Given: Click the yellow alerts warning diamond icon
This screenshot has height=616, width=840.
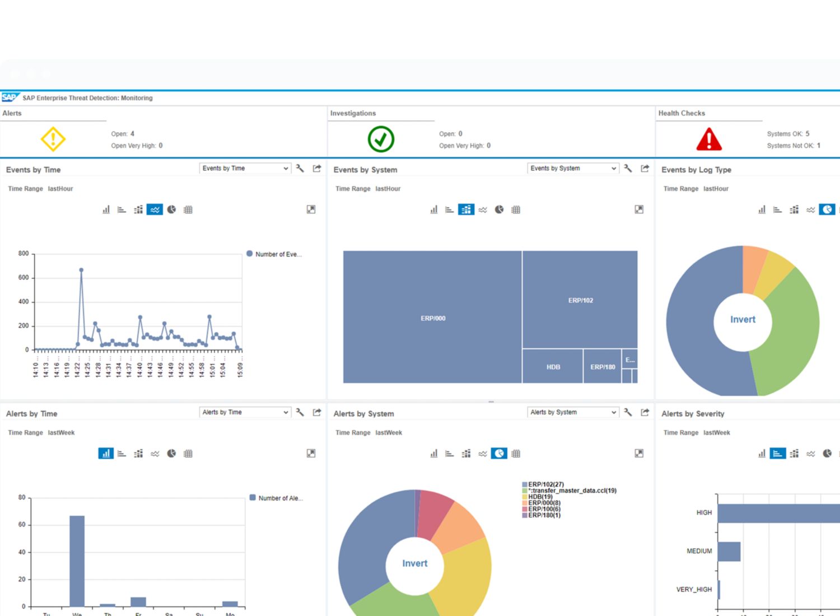Looking at the screenshot, I should (53, 139).
